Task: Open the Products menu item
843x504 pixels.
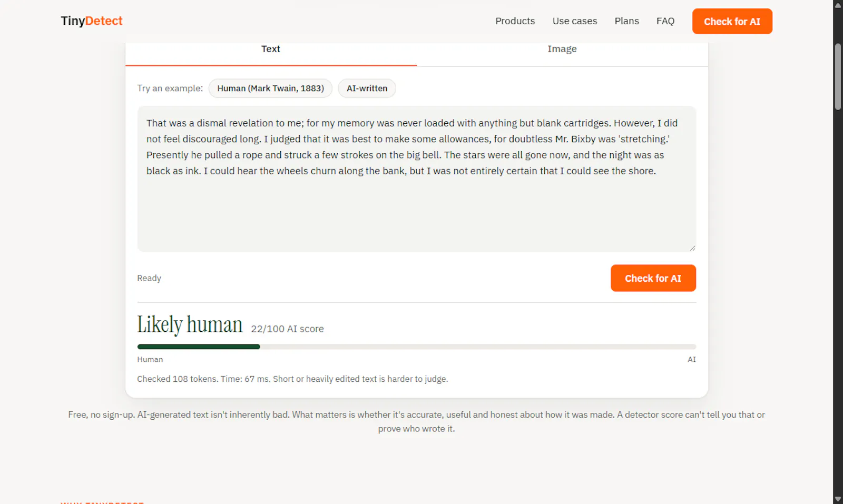Action: pos(515,21)
